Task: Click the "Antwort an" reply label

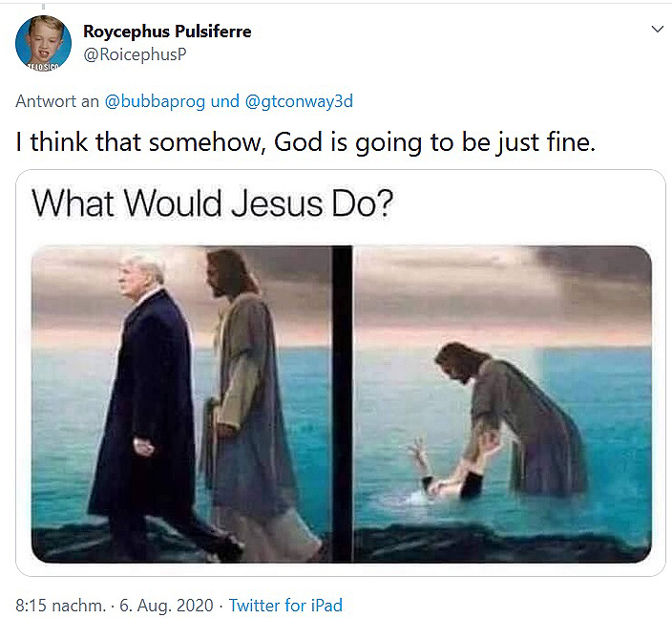Action: pos(56,100)
